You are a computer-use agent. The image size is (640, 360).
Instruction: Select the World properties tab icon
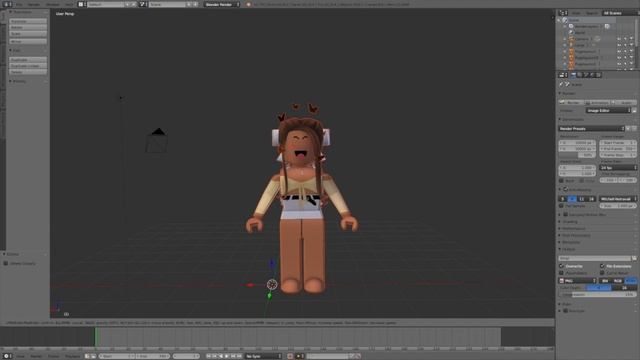coord(593,75)
